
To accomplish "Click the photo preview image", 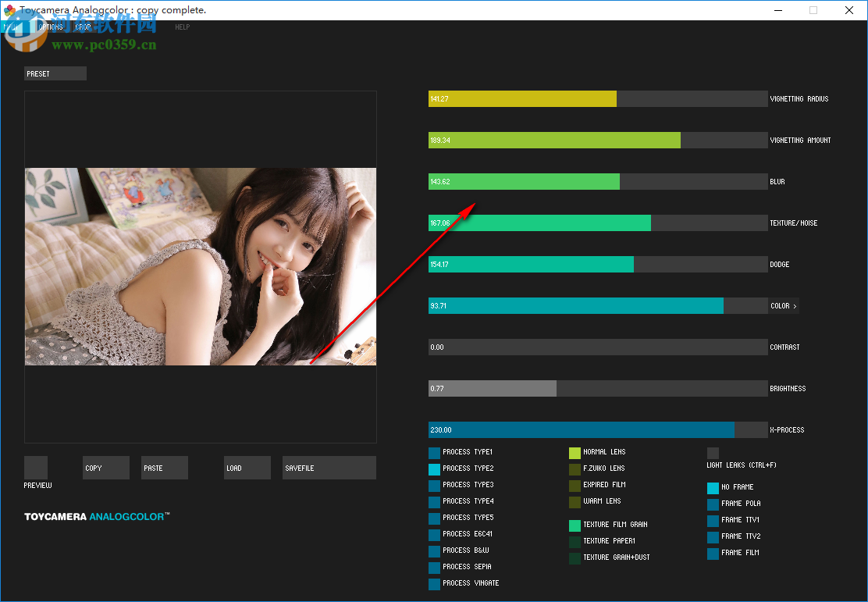I will coord(201,266).
